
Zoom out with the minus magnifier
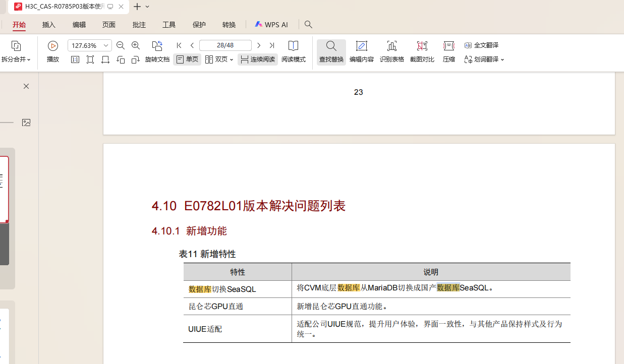(x=121, y=45)
